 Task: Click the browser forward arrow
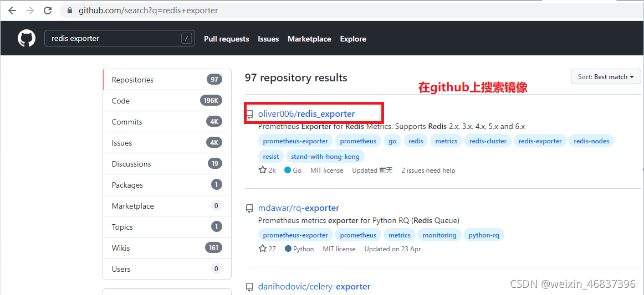29,11
